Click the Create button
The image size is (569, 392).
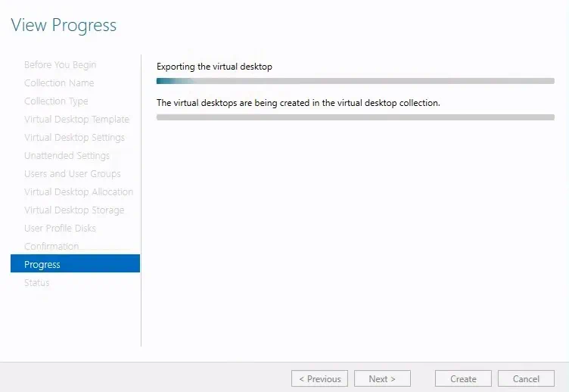[x=463, y=379]
